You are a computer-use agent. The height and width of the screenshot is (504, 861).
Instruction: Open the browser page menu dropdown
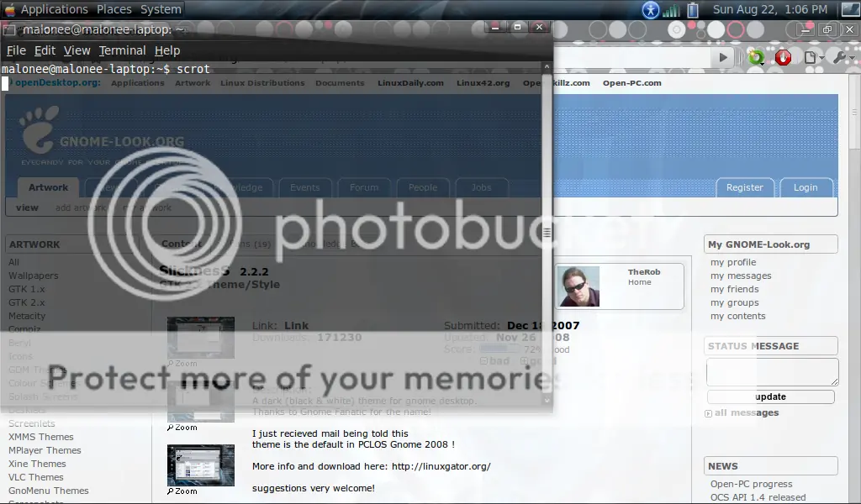point(814,58)
